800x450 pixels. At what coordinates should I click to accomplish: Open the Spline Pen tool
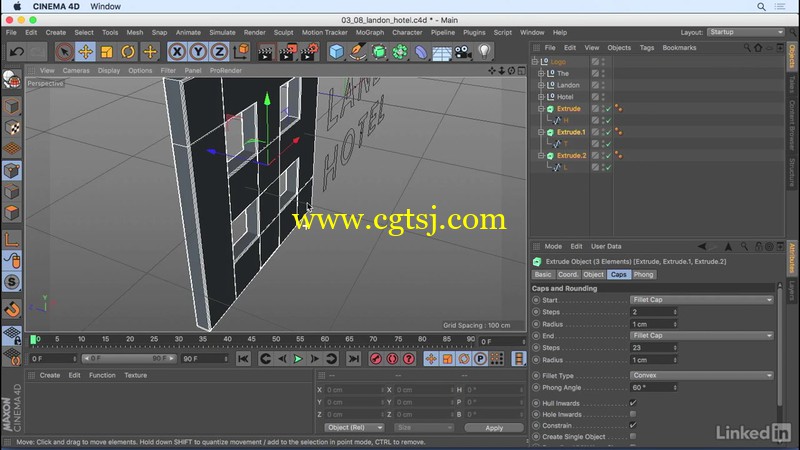[x=358, y=52]
